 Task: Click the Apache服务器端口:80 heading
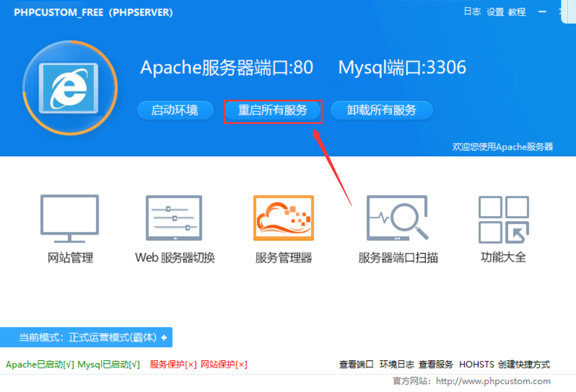tap(227, 67)
